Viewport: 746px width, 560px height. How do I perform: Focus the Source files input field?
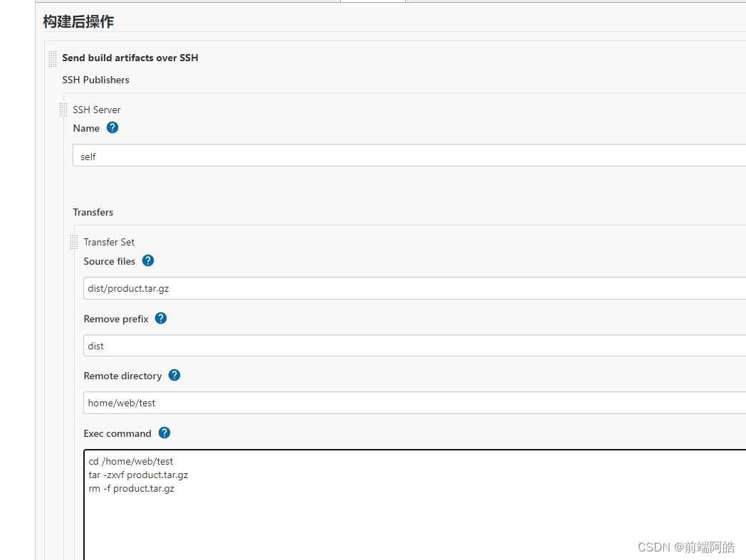tap(414, 288)
